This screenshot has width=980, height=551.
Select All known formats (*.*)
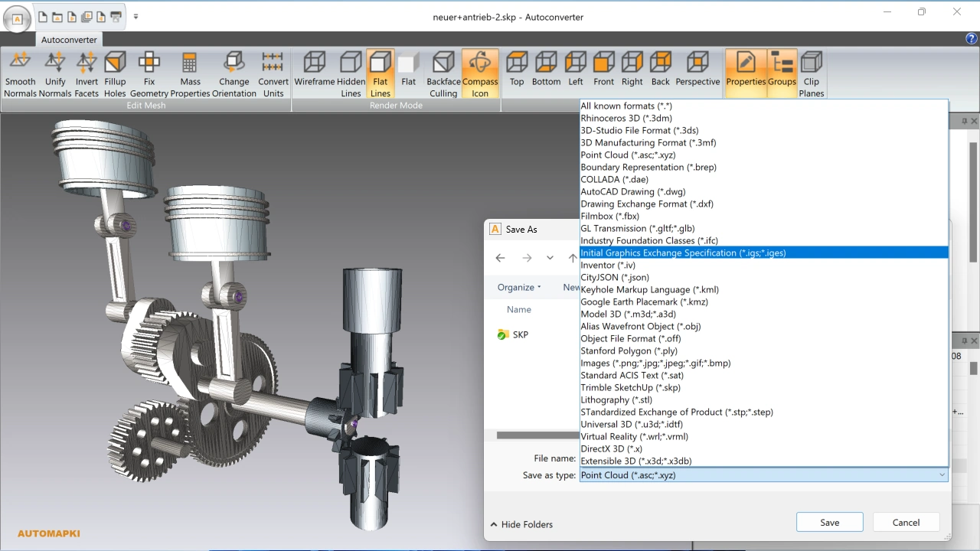[x=763, y=106]
